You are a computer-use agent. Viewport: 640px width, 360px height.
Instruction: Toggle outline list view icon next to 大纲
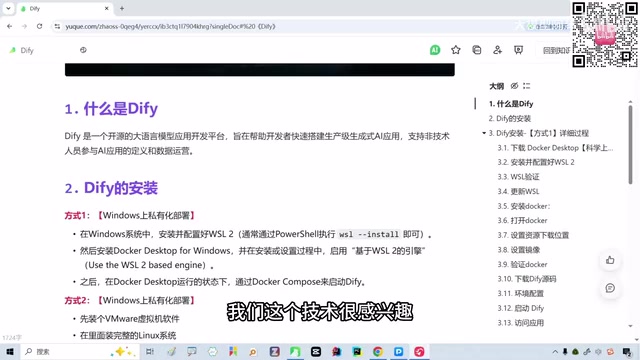(x=527, y=86)
